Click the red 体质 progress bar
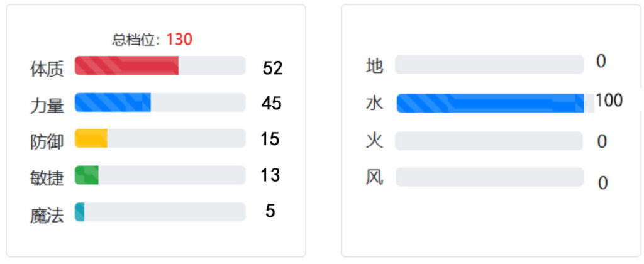The width and height of the screenshot is (644, 264). (x=160, y=66)
